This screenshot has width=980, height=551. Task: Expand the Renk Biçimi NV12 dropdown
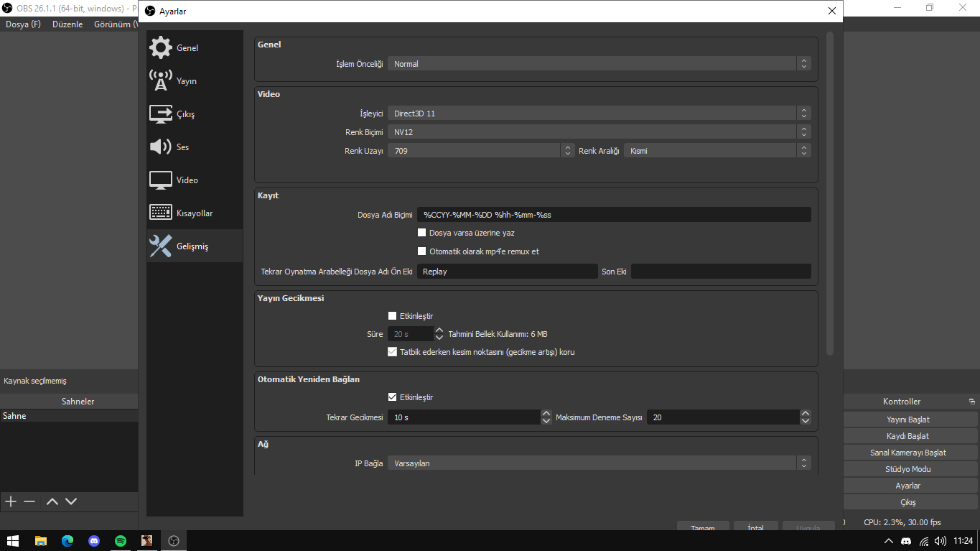599,132
